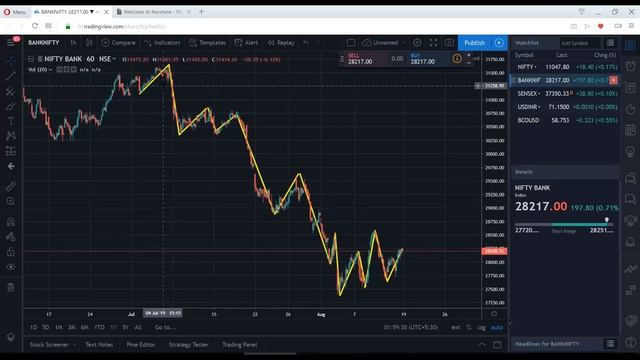This screenshot has height=360, width=640.
Task: Select the 1D date range
Action: [33, 327]
